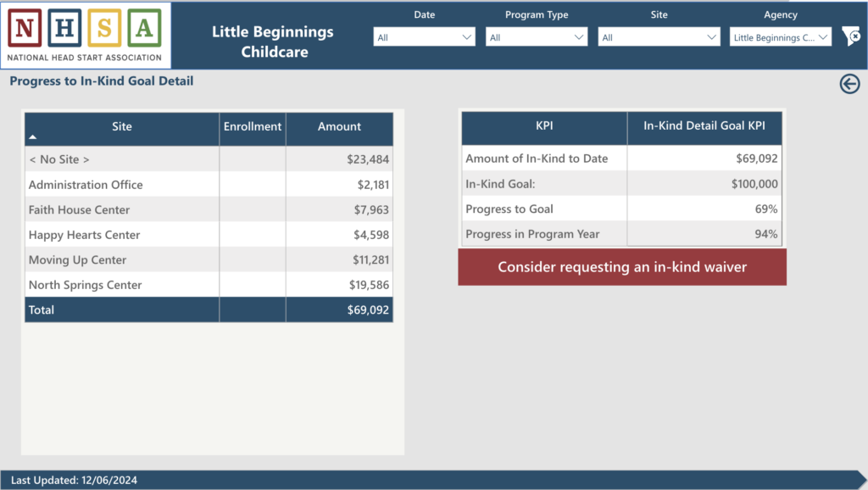Open the Date dropdown
The width and height of the screenshot is (868, 490).
click(x=425, y=37)
